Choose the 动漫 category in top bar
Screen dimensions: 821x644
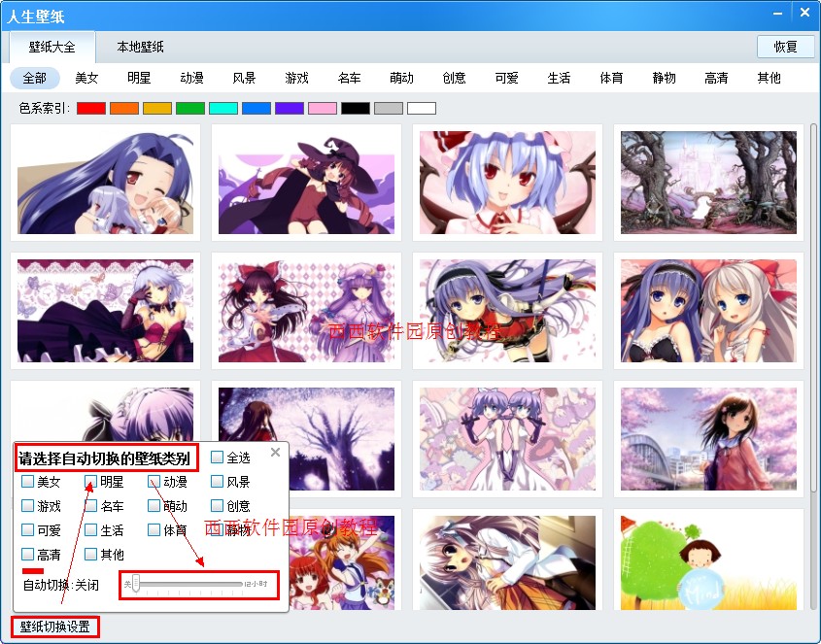pyautogui.click(x=191, y=78)
